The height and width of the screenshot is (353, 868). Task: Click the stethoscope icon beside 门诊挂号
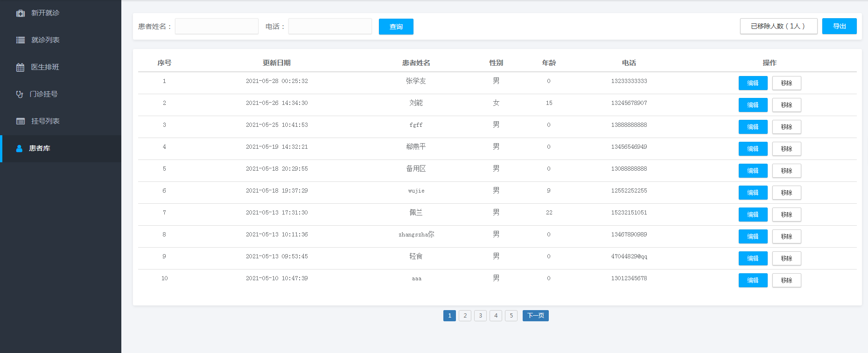(x=20, y=94)
